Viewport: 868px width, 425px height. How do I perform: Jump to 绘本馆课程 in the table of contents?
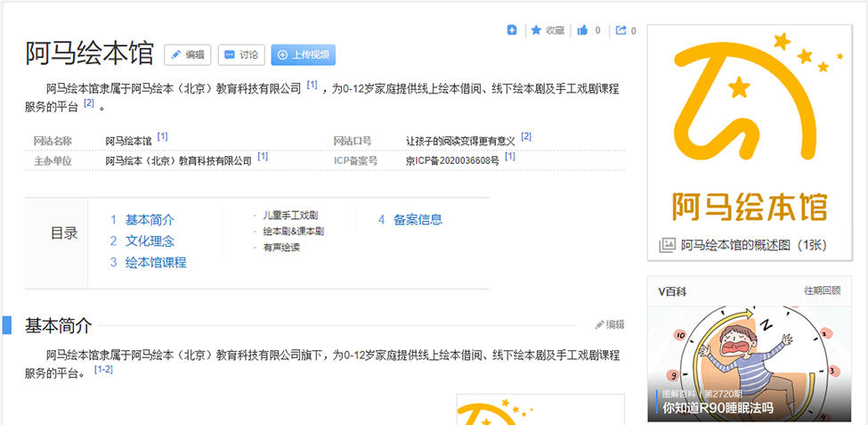coord(156,262)
